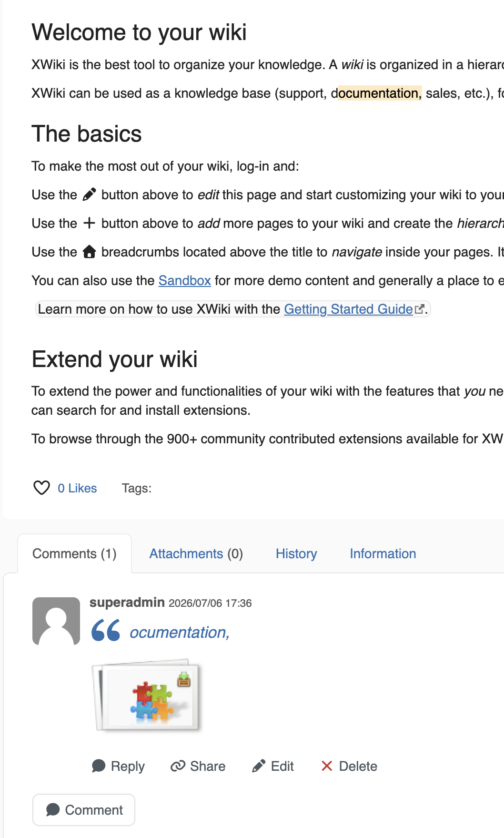Edit superadmin's comment

click(273, 766)
